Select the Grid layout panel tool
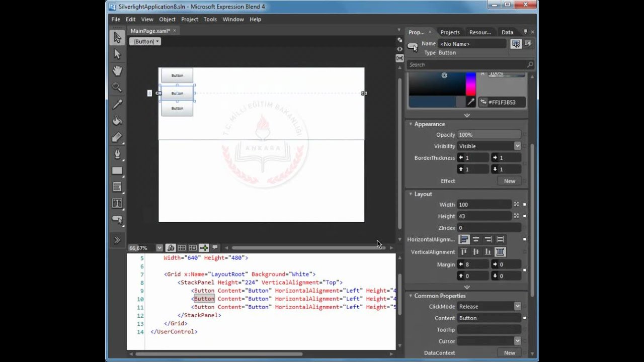 [x=117, y=187]
